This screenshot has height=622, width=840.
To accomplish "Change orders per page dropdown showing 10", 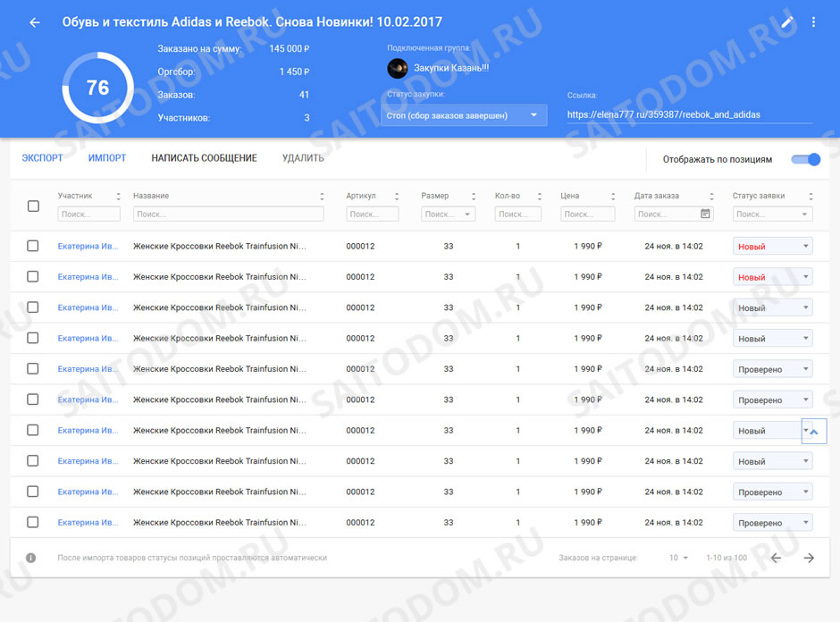I will (x=678, y=558).
